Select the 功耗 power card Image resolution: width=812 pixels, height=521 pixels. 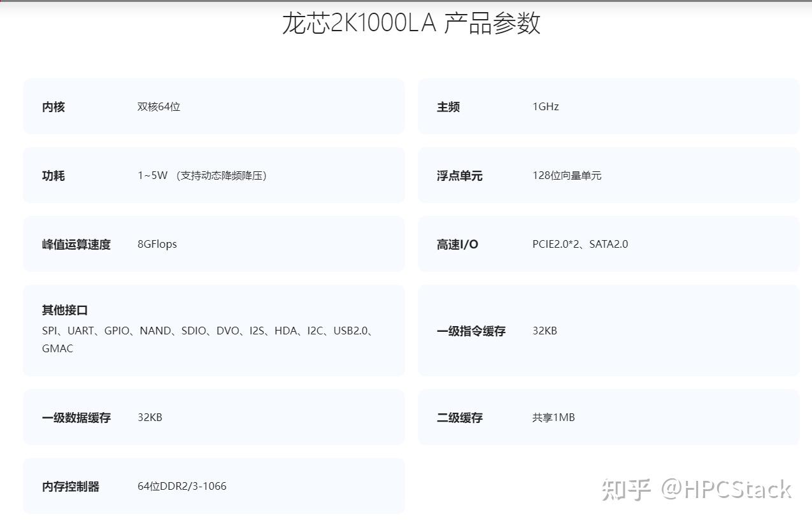click(213, 175)
